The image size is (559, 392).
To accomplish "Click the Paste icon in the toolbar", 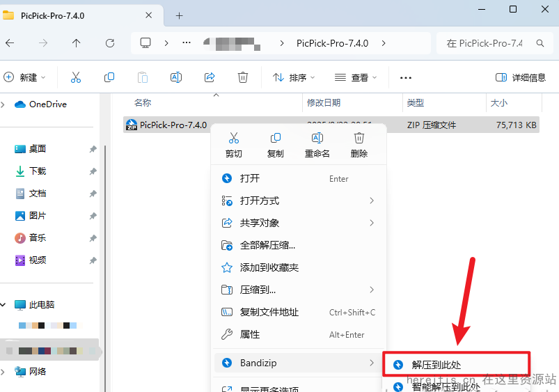I will 143,77.
